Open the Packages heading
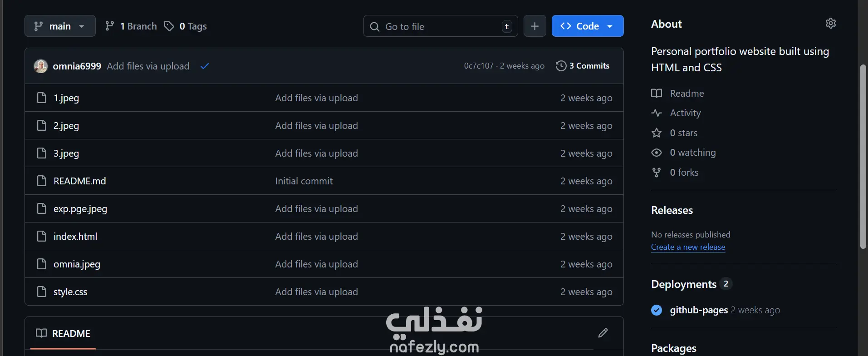The image size is (868, 356). coord(674,348)
